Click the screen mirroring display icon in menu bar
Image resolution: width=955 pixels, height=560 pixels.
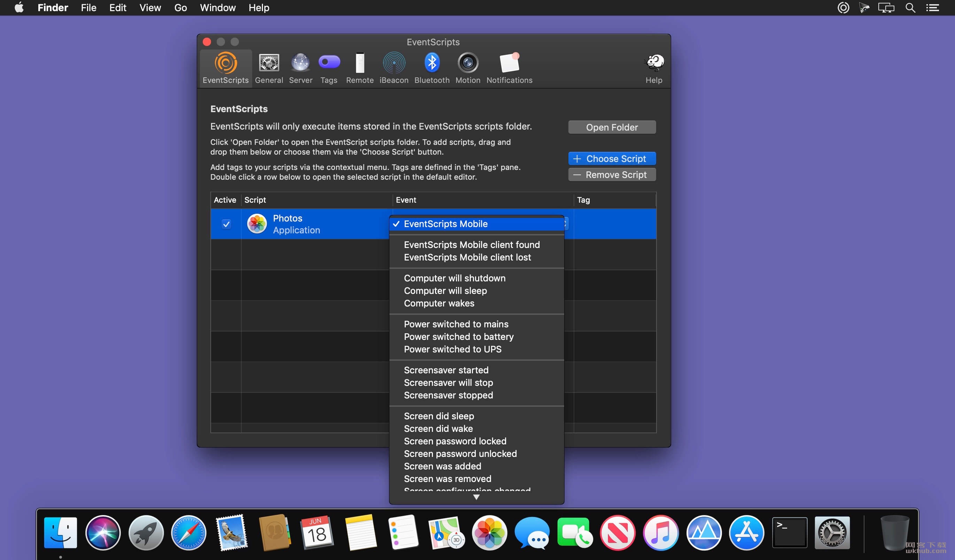pos(886,8)
